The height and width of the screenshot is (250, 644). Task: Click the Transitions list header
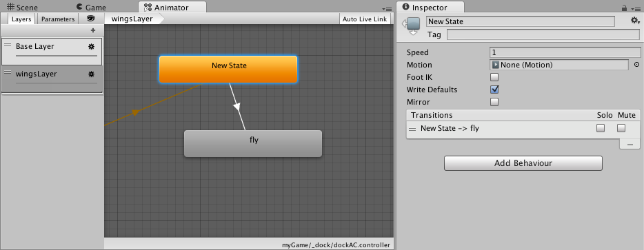point(523,115)
